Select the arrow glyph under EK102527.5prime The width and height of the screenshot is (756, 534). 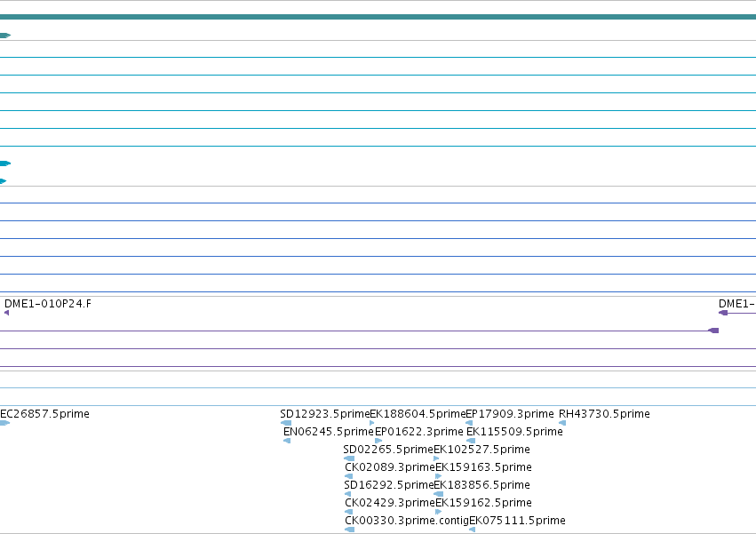coord(436,458)
